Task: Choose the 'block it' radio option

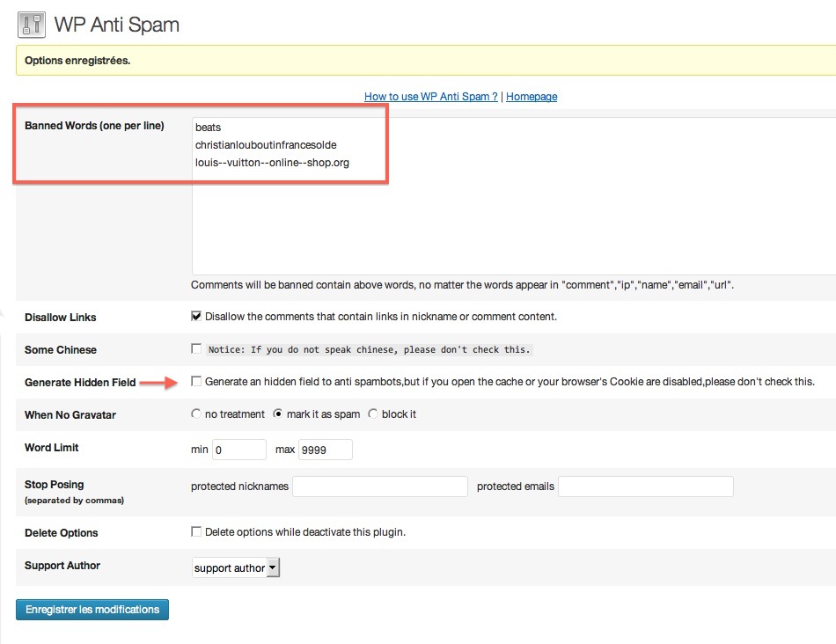Action: click(x=373, y=413)
